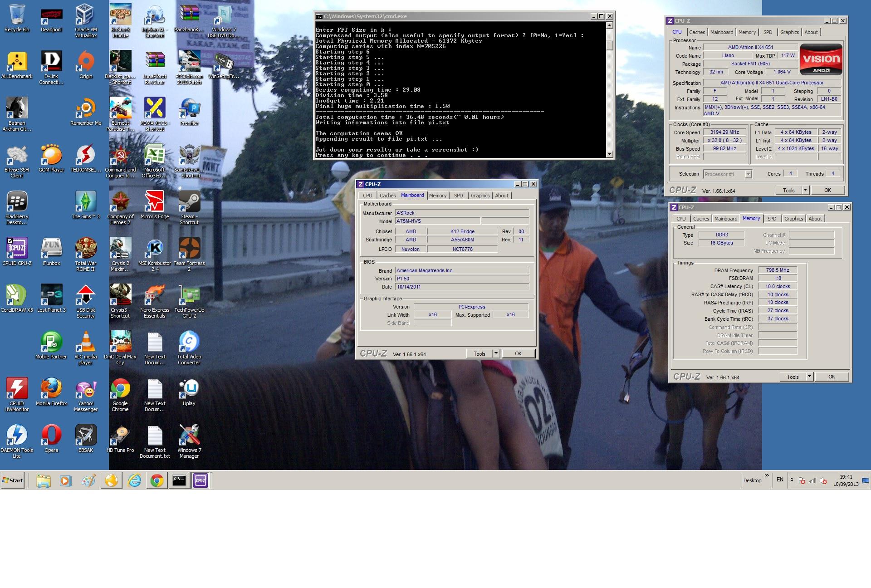Open Uplay desktop icon
The width and height of the screenshot is (871, 588).
point(189,392)
